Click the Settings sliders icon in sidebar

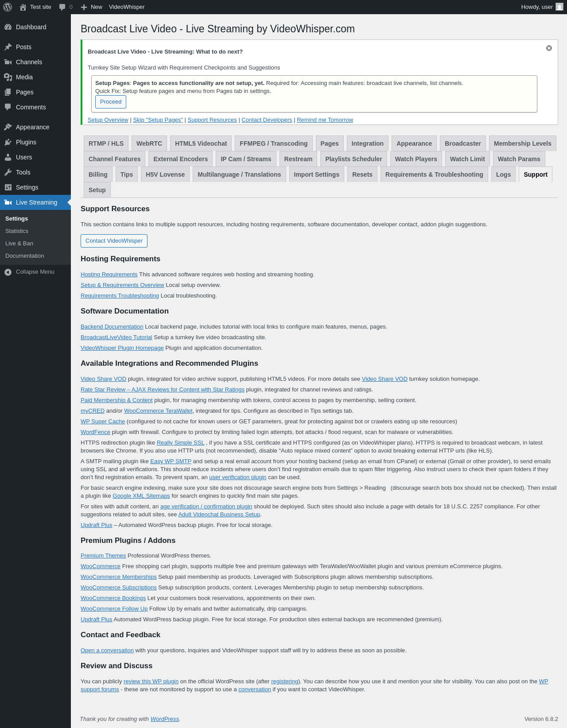pos(8,187)
